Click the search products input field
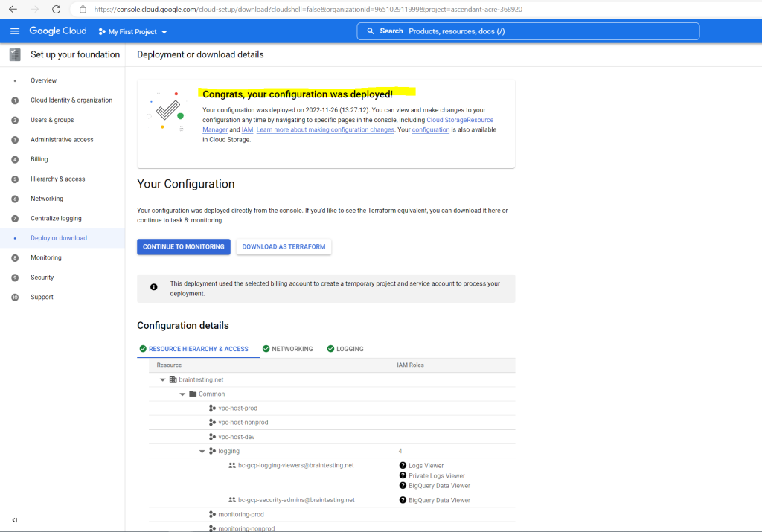This screenshot has width=762, height=532. [528, 31]
